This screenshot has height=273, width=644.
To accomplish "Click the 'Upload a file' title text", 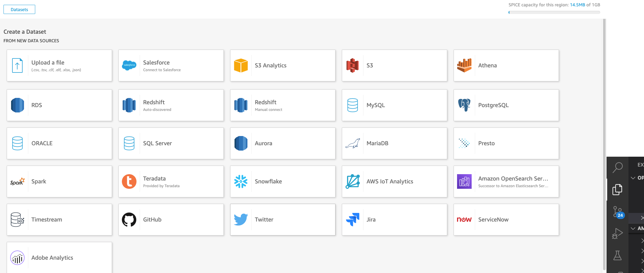I will [x=48, y=63].
